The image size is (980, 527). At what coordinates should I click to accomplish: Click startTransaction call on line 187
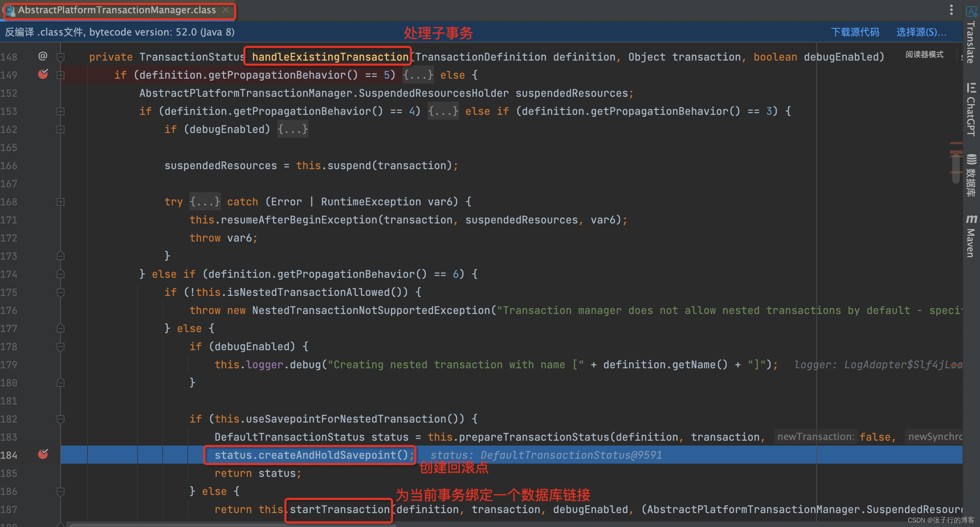[x=339, y=510]
